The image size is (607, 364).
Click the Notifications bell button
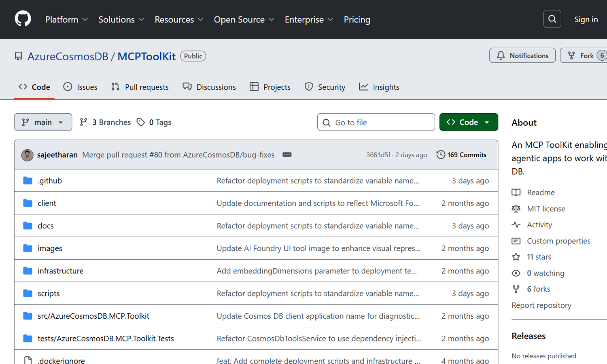click(522, 55)
